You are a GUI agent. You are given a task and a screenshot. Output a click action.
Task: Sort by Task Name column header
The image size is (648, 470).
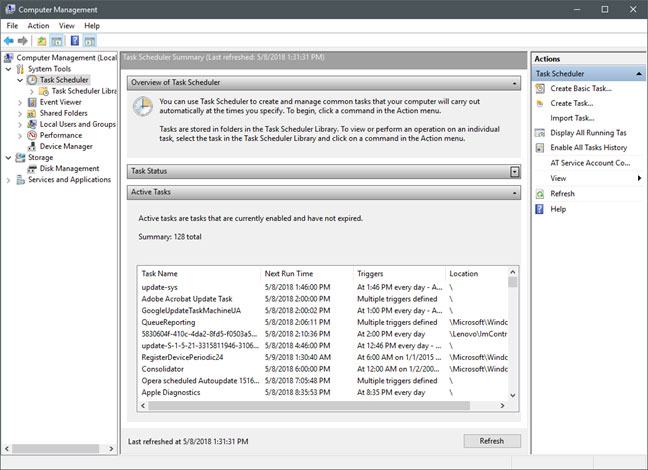coord(159,274)
